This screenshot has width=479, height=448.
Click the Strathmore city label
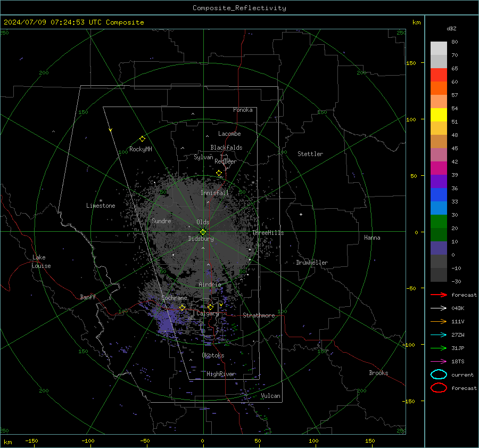tap(259, 315)
